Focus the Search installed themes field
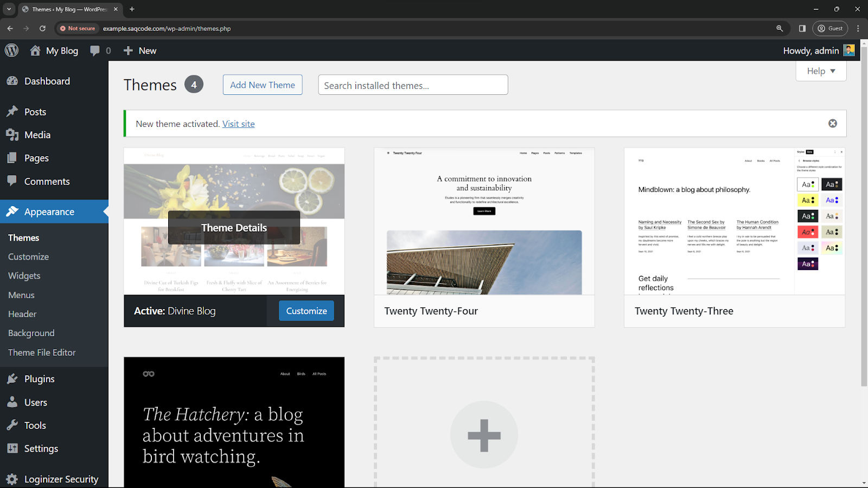Viewport: 868px width, 488px height. tap(413, 85)
